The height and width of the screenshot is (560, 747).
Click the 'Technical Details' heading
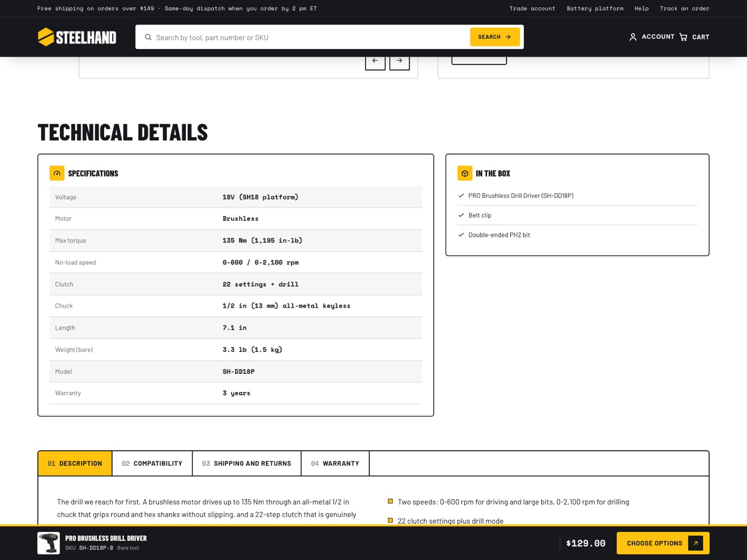(123, 132)
